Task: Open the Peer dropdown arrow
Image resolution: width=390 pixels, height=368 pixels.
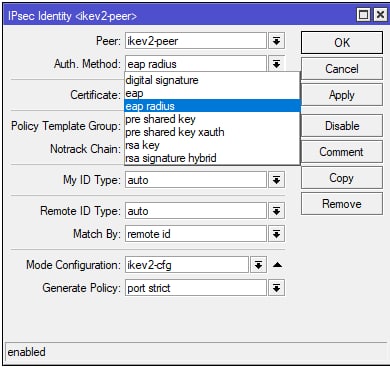Action: coord(276,41)
